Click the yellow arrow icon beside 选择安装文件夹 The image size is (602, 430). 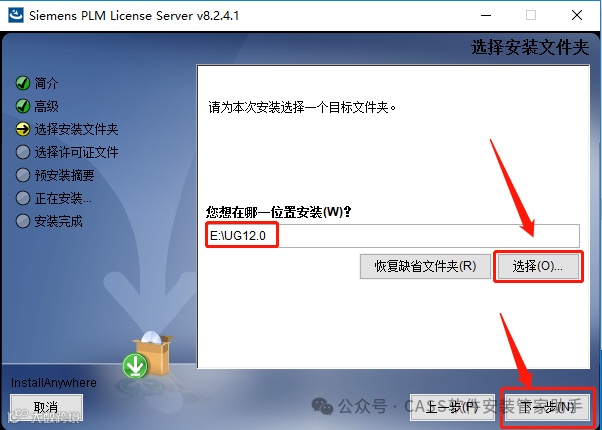click(23, 129)
